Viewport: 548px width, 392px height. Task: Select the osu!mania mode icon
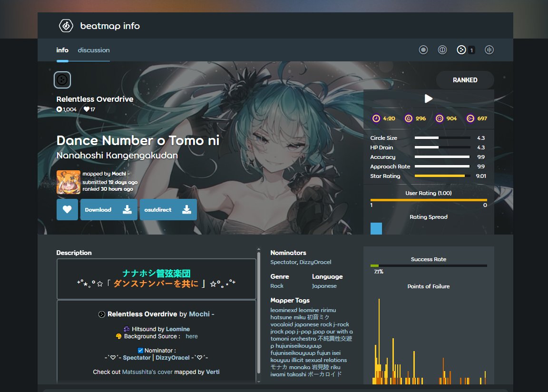(x=489, y=50)
